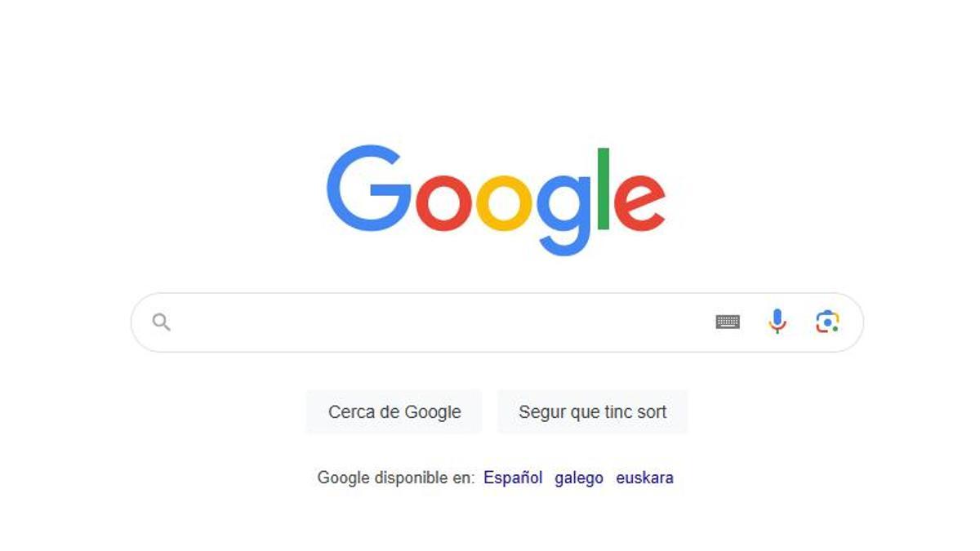The image size is (980, 551).
Task: Click the yellow letter o in logo
Action: 504,202
